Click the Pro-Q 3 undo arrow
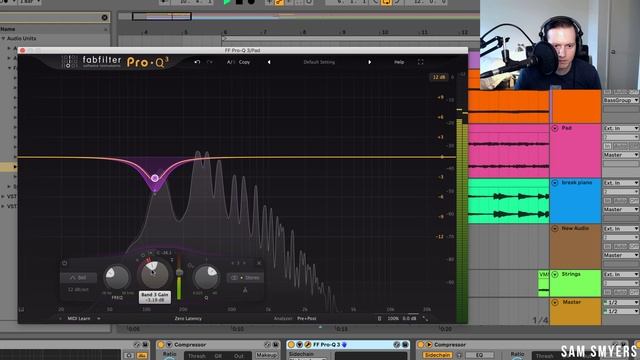 197,62
